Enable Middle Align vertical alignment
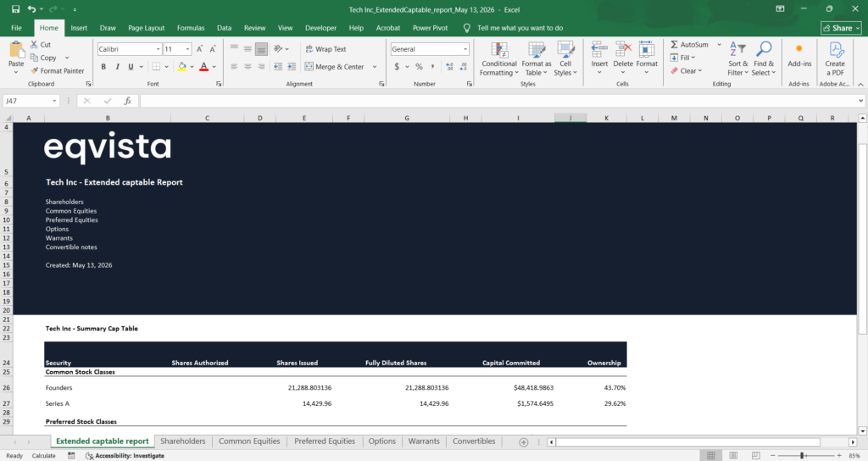The image size is (868, 461). tap(248, 49)
